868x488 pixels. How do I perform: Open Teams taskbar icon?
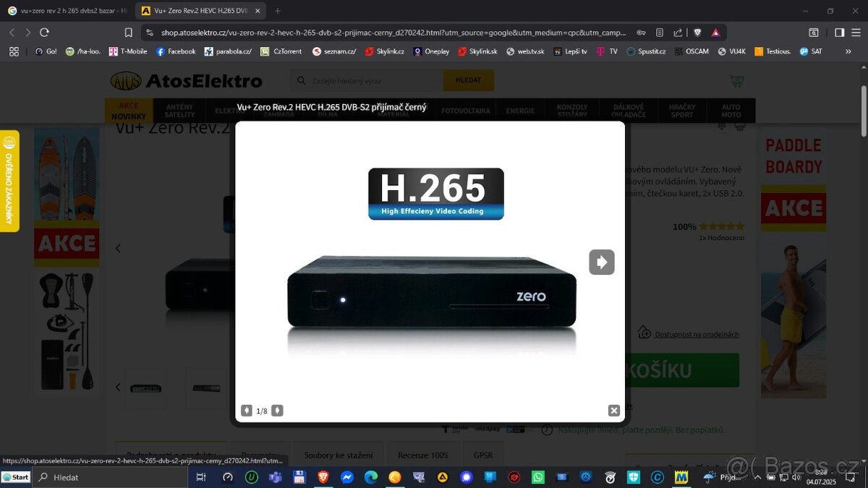(x=275, y=477)
